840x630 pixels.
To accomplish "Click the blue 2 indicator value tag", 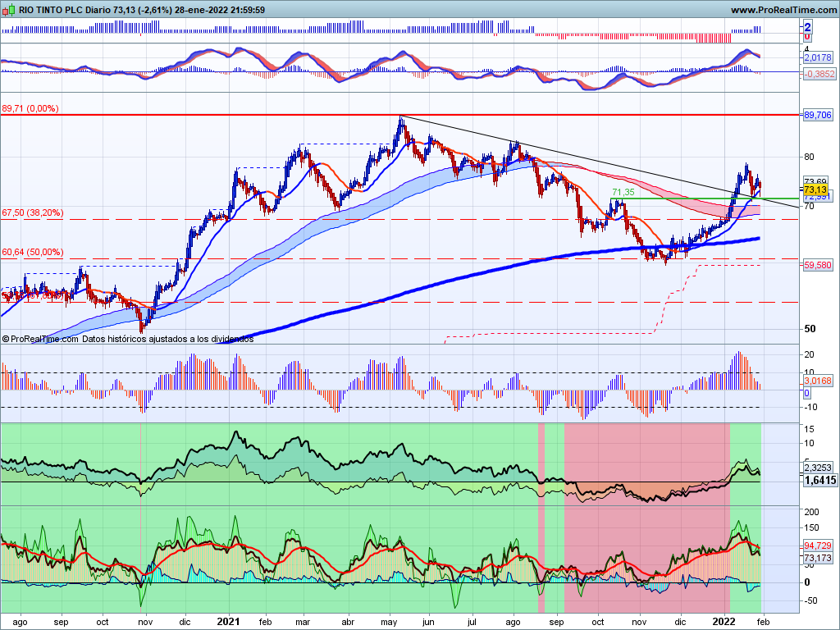I will click(807, 27).
